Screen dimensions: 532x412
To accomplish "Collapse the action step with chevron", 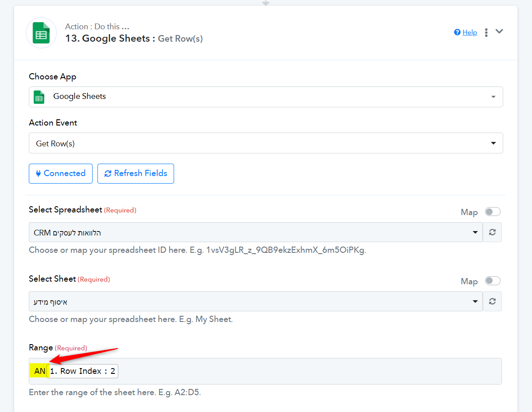I will coord(499,31).
